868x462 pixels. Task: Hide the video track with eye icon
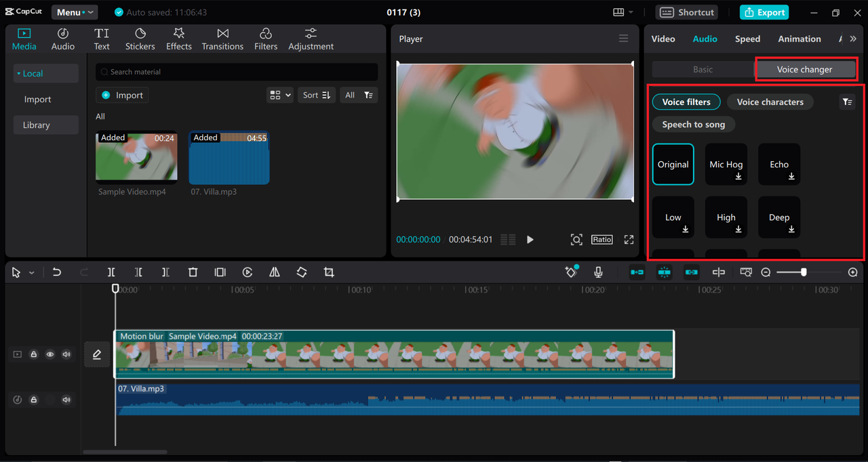50,354
